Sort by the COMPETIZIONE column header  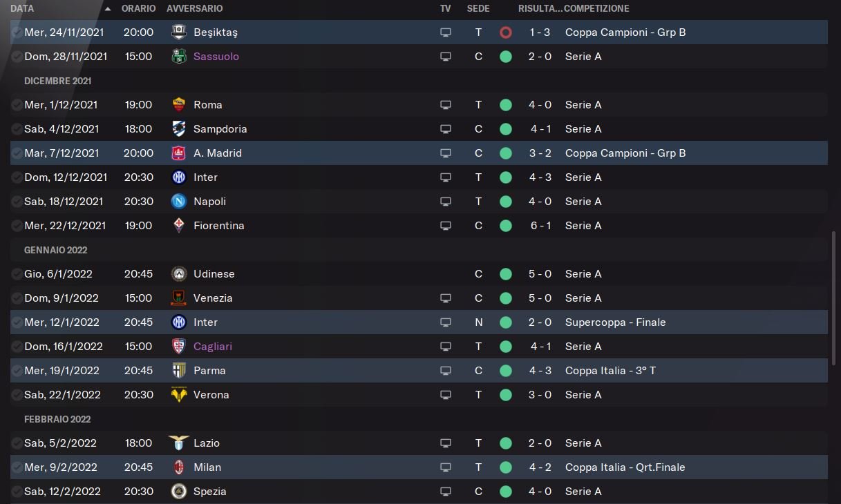coord(596,9)
